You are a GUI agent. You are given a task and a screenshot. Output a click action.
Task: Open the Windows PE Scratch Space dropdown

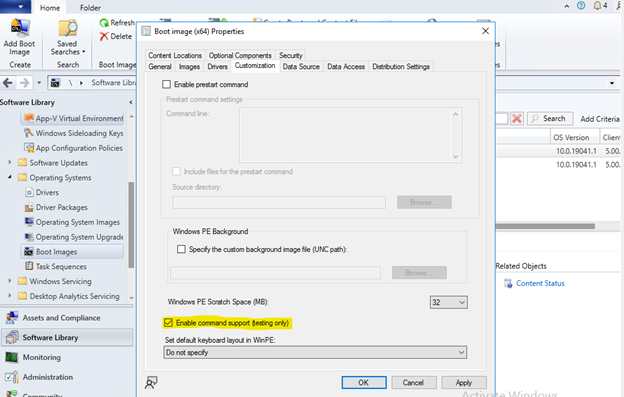point(448,302)
